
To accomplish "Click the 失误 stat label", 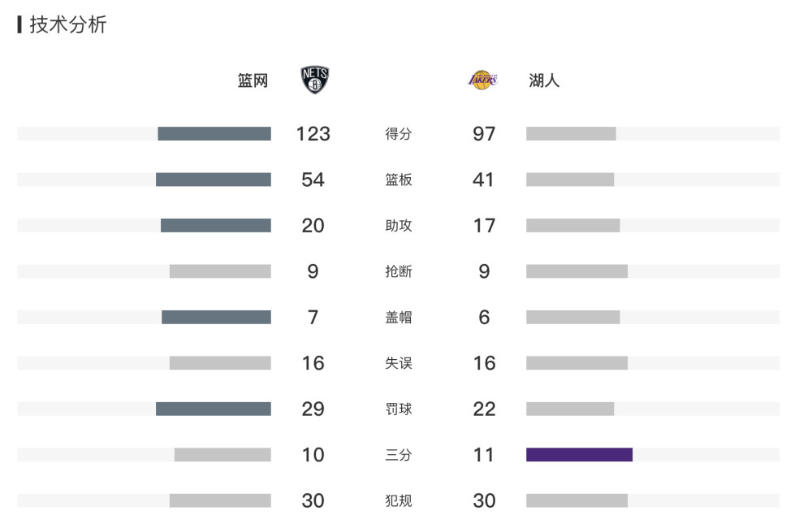I will (398, 363).
